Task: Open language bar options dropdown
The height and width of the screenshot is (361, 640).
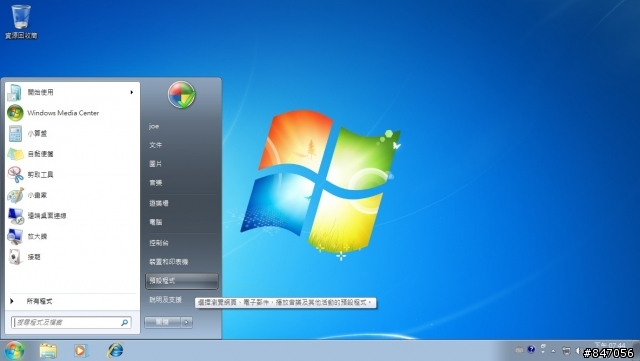Action: point(543,352)
